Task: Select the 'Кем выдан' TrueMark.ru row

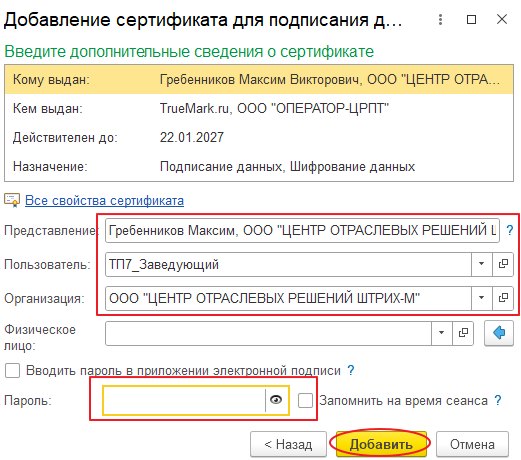Action: pos(259,109)
